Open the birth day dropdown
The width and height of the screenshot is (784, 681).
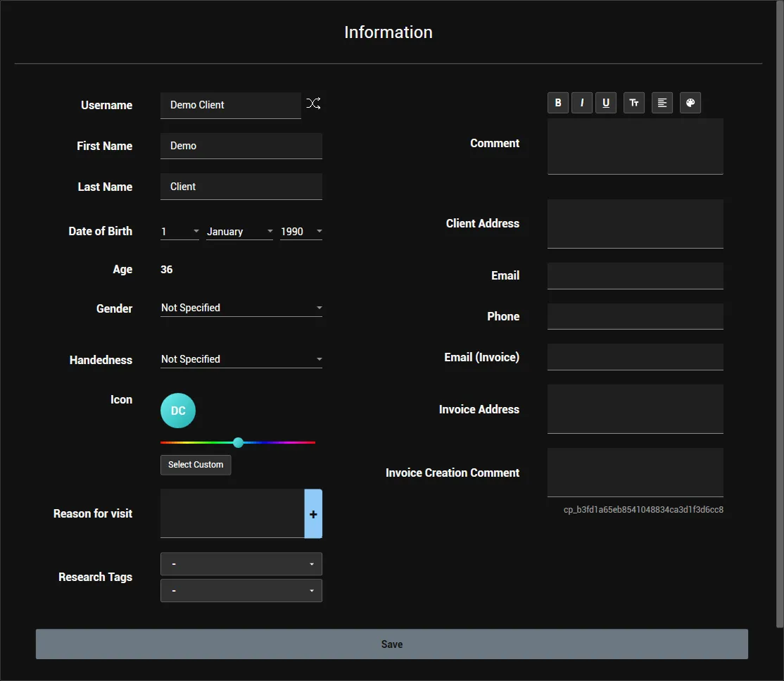(x=180, y=232)
